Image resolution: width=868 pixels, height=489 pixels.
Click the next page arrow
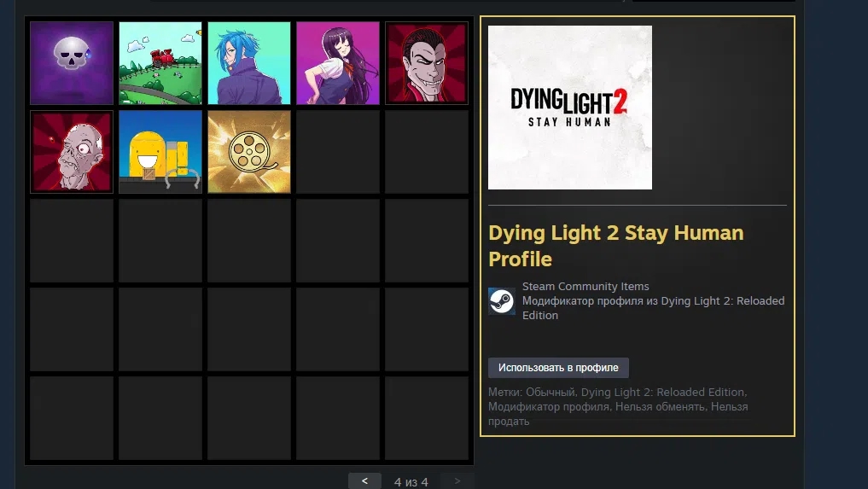[x=457, y=481]
